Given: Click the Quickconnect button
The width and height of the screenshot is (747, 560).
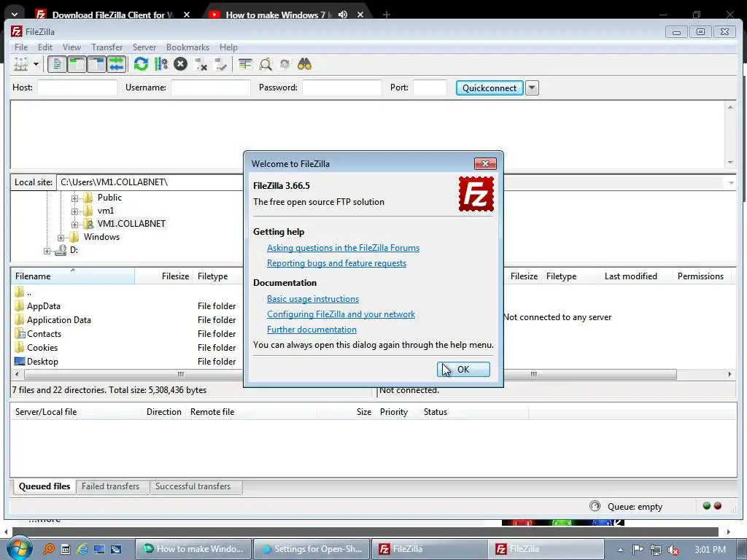Looking at the screenshot, I should click(489, 87).
